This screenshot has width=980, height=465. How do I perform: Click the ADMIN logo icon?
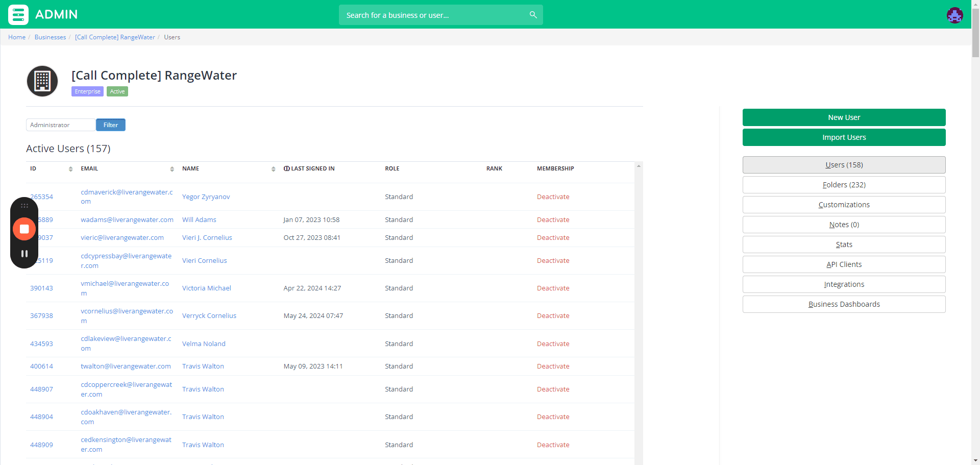pyautogui.click(x=18, y=15)
